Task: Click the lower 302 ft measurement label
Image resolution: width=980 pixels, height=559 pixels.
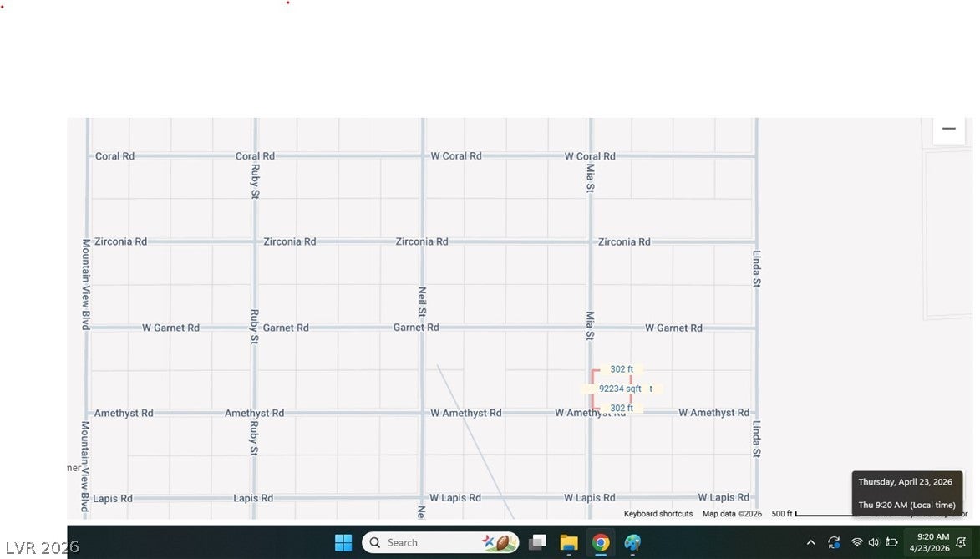Action: tap(622, 408)
